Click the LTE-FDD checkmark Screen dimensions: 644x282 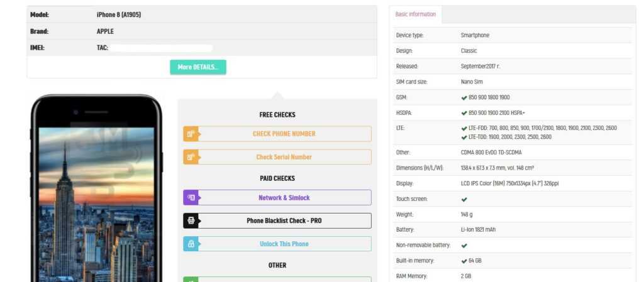(x=464, y=128)
